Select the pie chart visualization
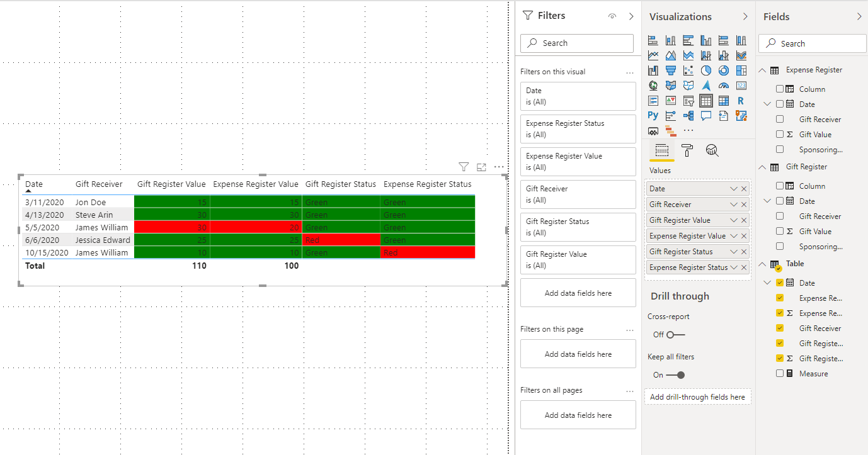Image resolution: width=868 pixels, height=455 pixels. (x=706, y=70)
